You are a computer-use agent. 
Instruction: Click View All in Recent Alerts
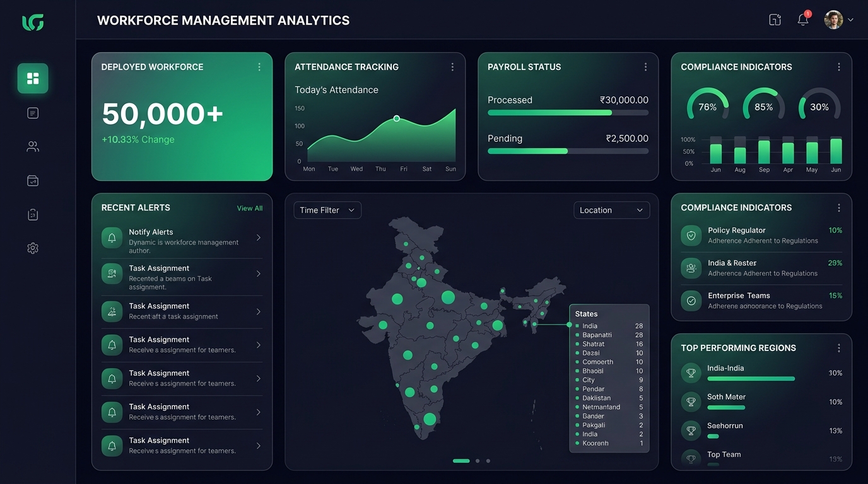(x=250, y=208)
